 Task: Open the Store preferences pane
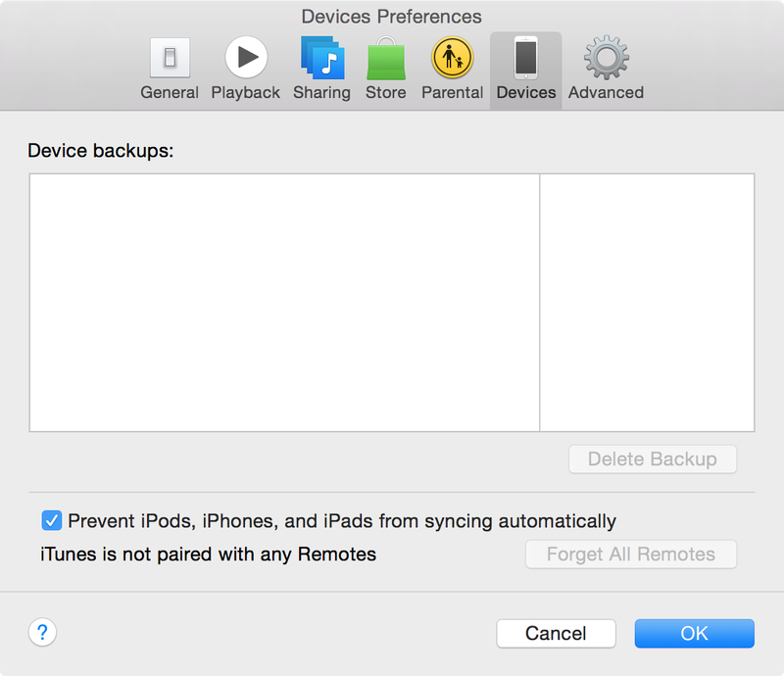coord(385,69)
